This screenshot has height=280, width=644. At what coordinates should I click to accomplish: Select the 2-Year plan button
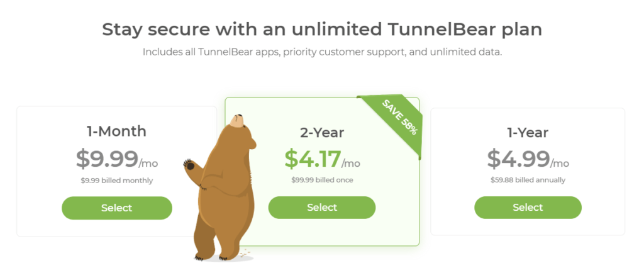tap(322, 208)
